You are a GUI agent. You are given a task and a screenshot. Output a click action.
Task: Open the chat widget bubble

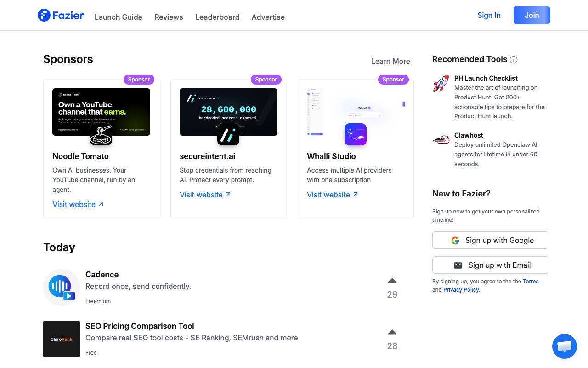[x=564, y=346]
